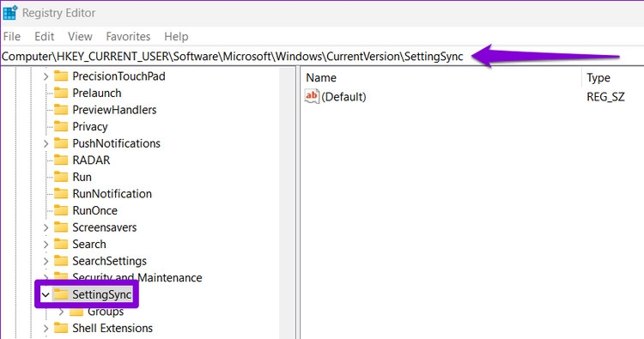
Task: Click the REG_SZ type cell
Action: click(x=606, y=97)
